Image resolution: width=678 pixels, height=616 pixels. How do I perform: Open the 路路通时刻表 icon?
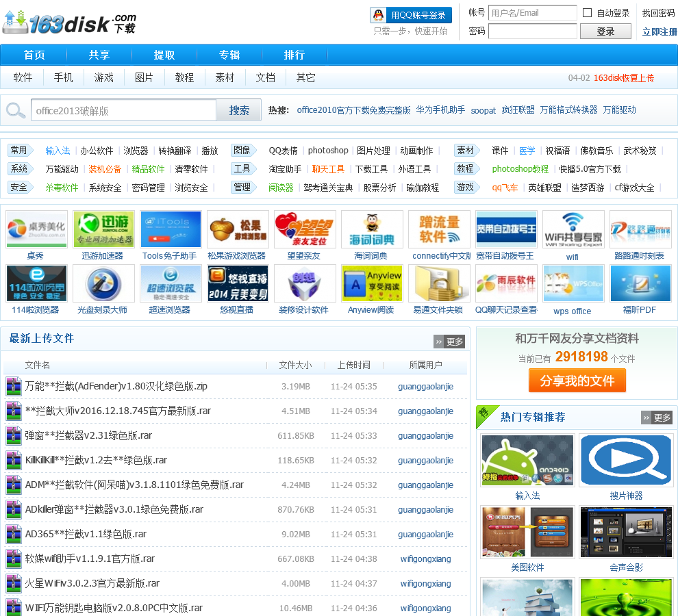[640, 229]
